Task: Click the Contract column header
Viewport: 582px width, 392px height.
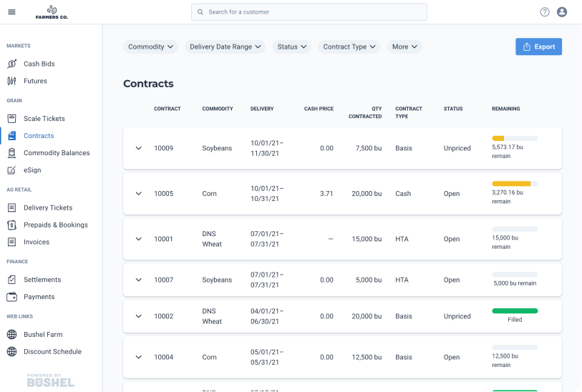Action: pos(168,109)
